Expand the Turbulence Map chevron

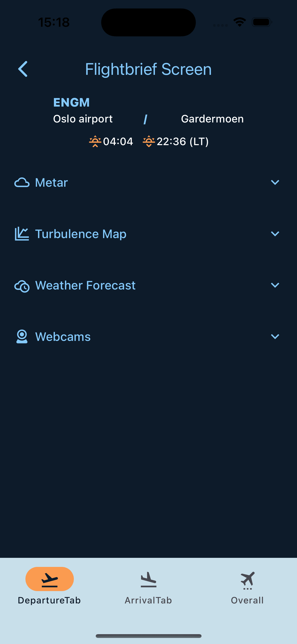pyautogui.click(x=275, y=234)
